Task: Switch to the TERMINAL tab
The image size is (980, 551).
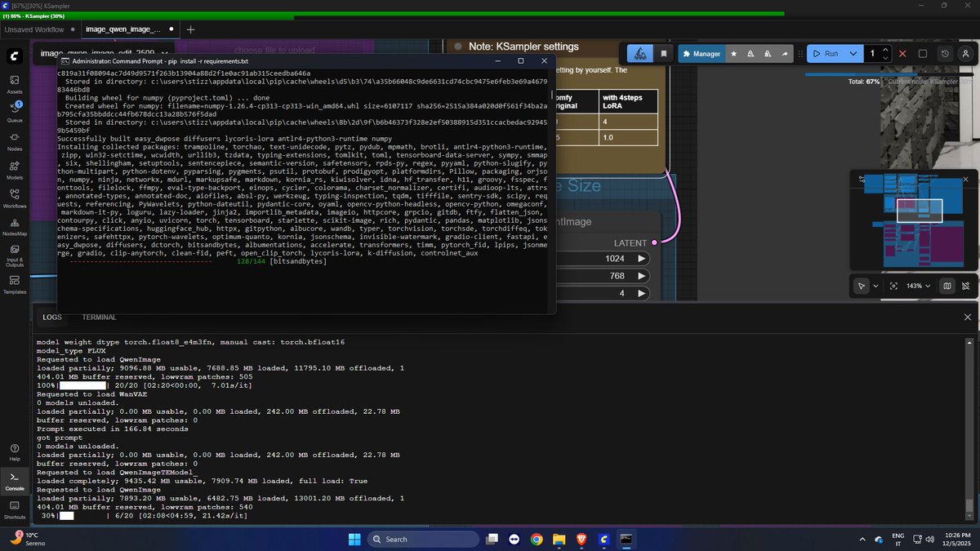Action: tap(99, 317)
